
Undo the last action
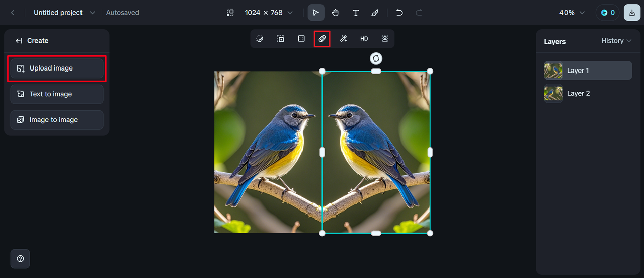pos(399,13)
